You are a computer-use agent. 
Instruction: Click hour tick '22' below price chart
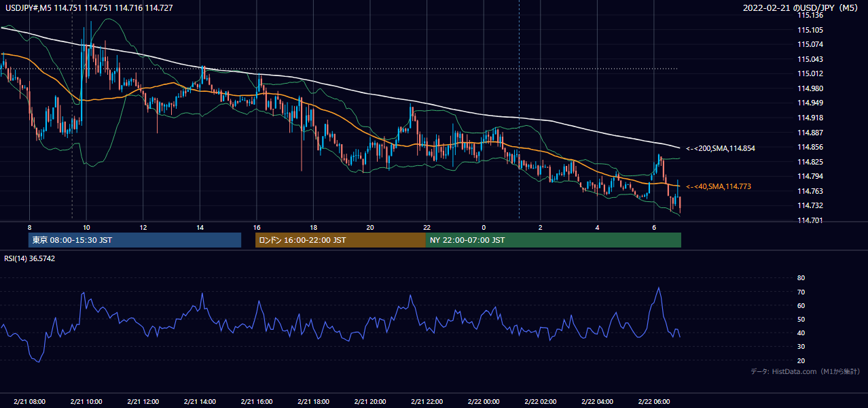427,226
